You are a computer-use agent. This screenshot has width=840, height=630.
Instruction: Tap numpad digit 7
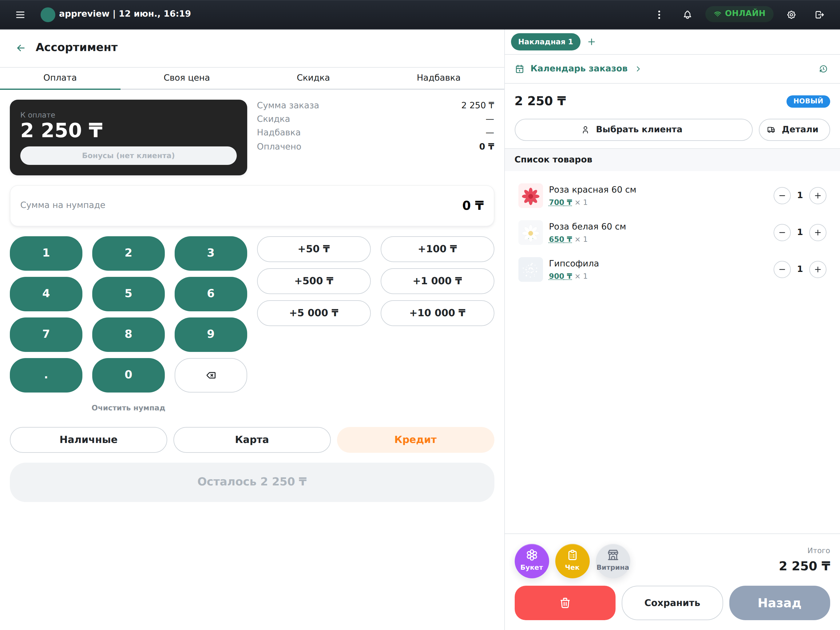coord(46,334)
